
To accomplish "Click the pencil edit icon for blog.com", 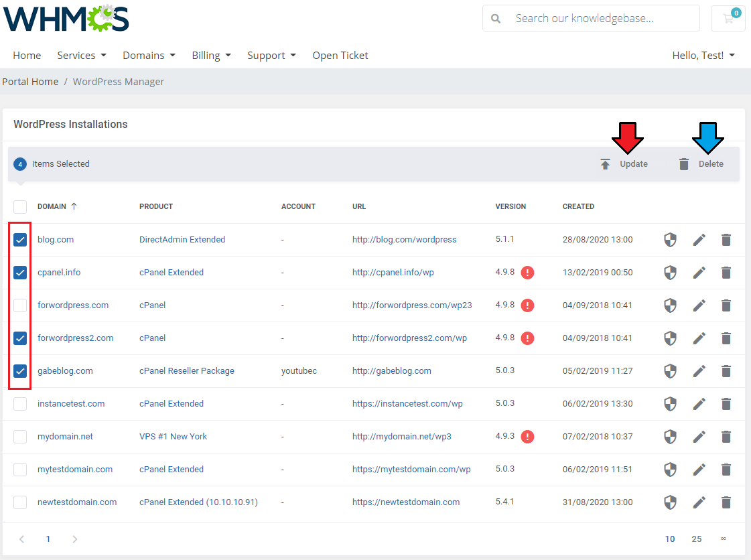I will pos(699,240).
